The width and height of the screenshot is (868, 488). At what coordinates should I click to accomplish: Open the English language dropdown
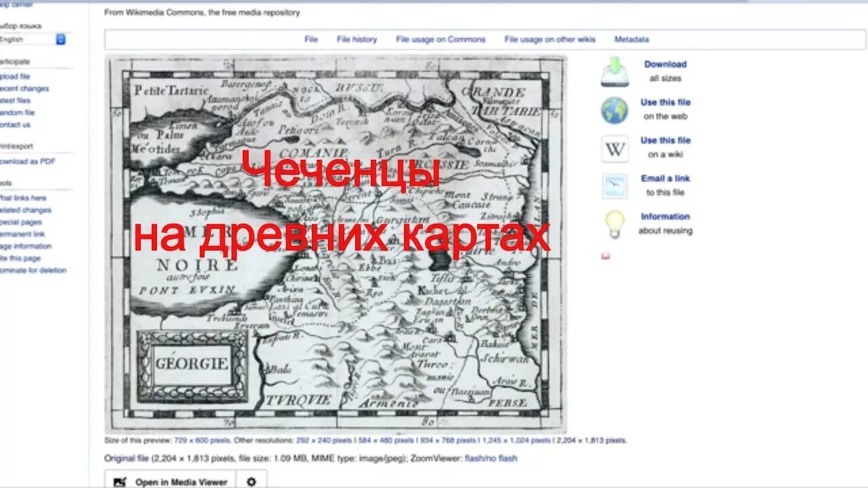(33, 39)
